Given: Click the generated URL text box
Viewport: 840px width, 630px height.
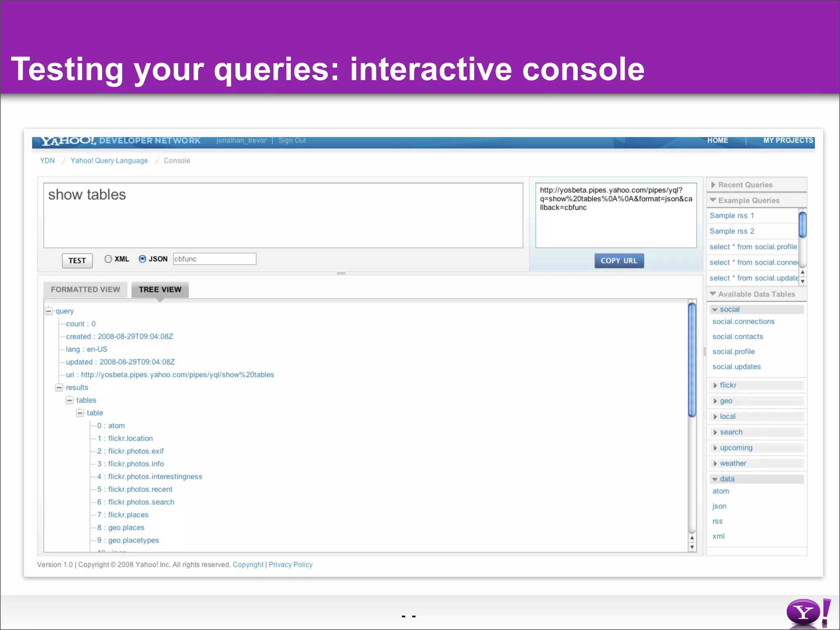Looking at the screenshot, I should (x=616, y=215).
